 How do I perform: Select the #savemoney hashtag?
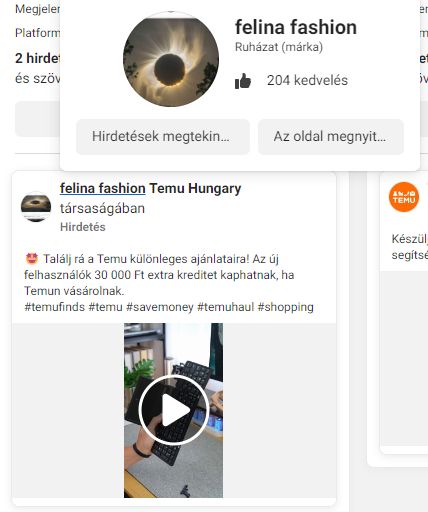160,307
